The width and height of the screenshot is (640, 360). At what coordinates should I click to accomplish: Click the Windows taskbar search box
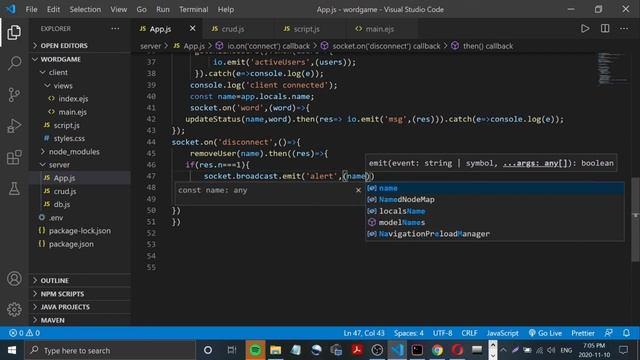110,350
